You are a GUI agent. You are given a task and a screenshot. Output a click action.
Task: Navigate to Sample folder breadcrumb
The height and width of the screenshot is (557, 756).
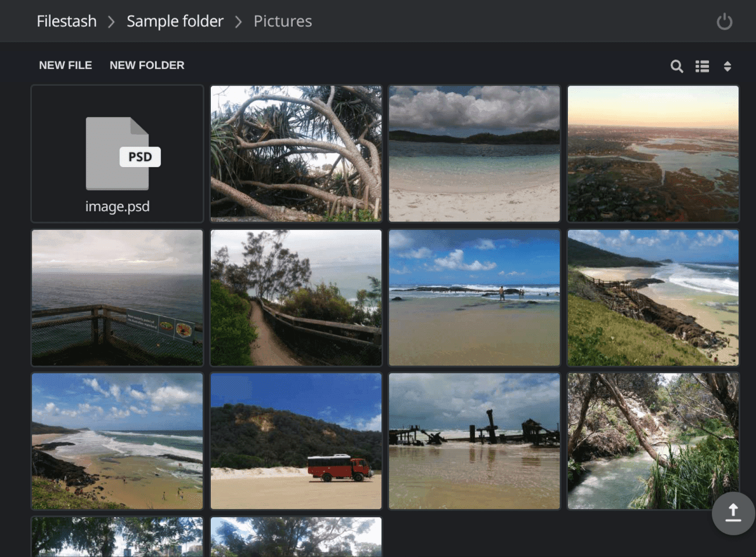click(x=175, y=21)
